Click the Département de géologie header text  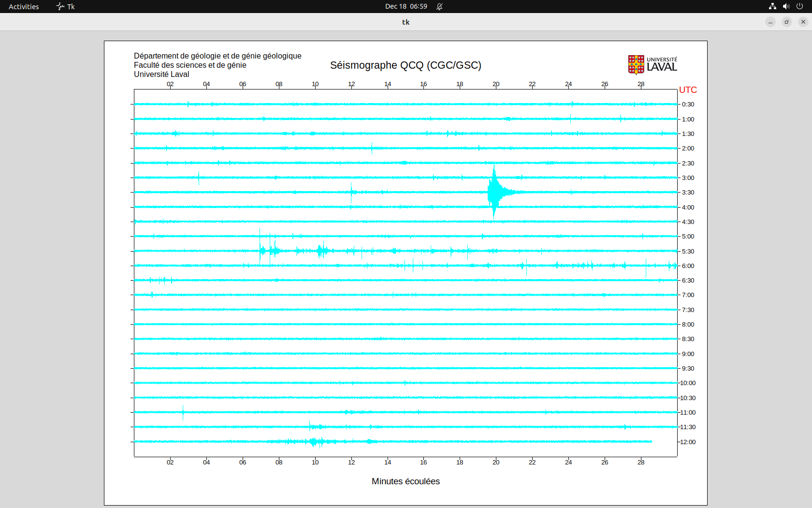click(217, 56)
